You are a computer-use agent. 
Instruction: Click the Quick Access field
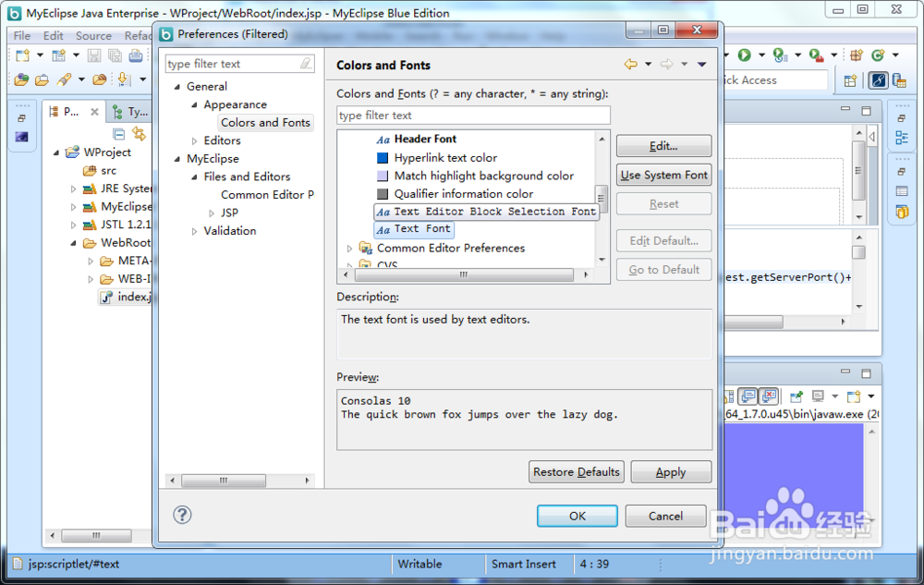(775, 80)
